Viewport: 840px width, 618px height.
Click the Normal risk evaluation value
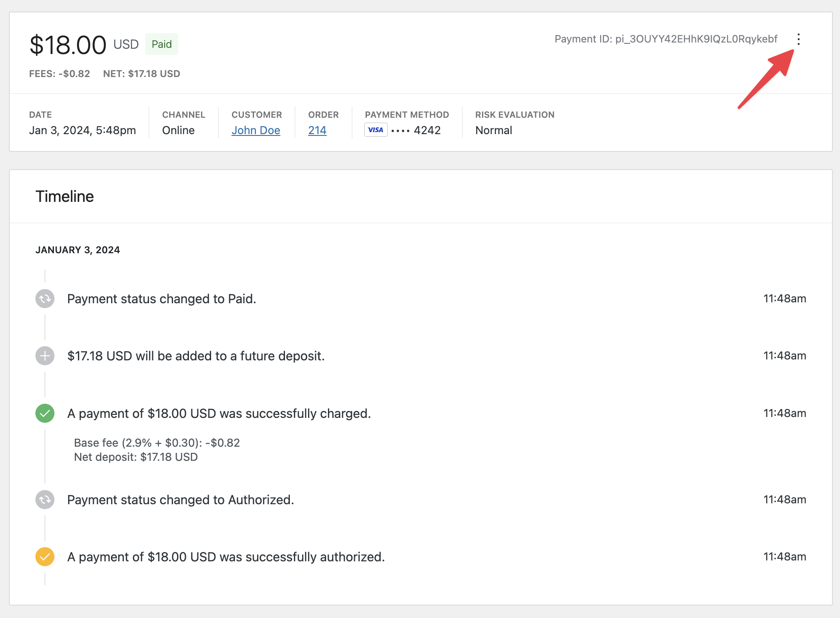click(493, 130)
